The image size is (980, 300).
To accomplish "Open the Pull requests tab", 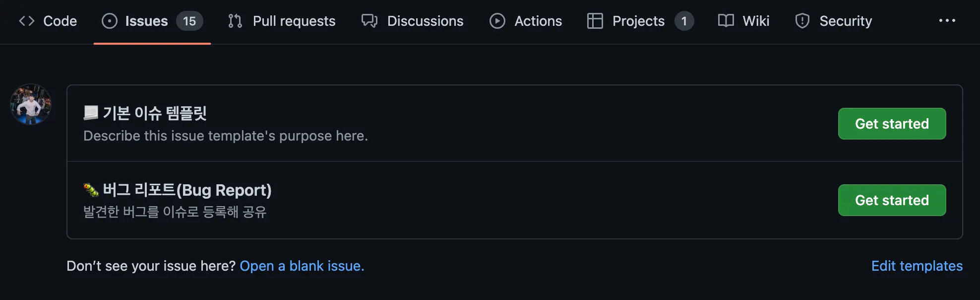I will pos(294,21).
